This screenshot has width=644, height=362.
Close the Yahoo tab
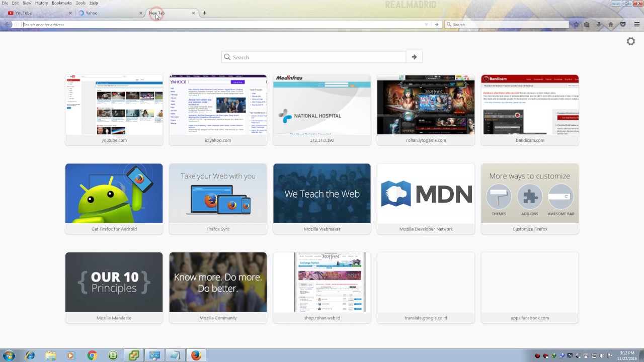(140, 13)
